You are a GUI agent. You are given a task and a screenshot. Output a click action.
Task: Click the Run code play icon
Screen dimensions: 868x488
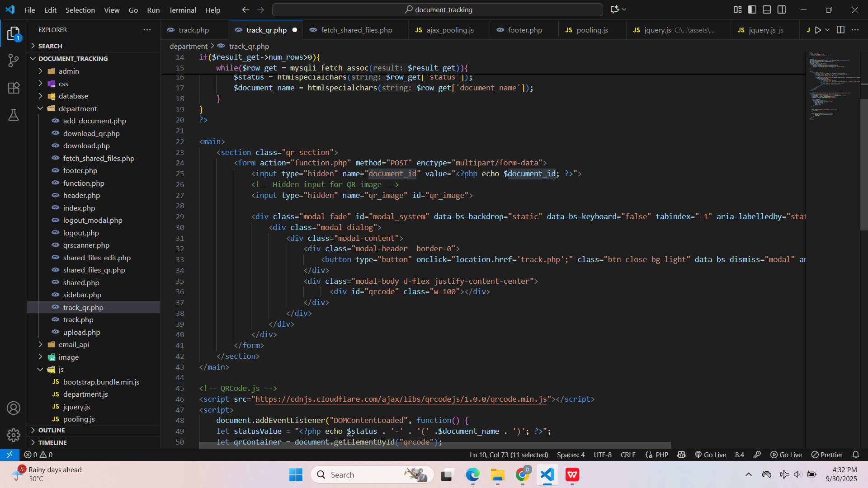click(818, 30)
